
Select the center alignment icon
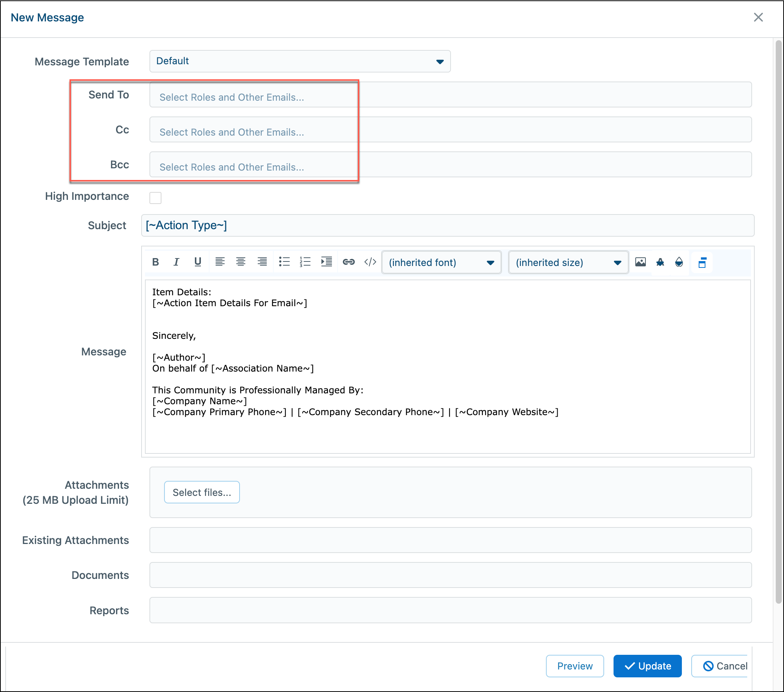[241, 262]
